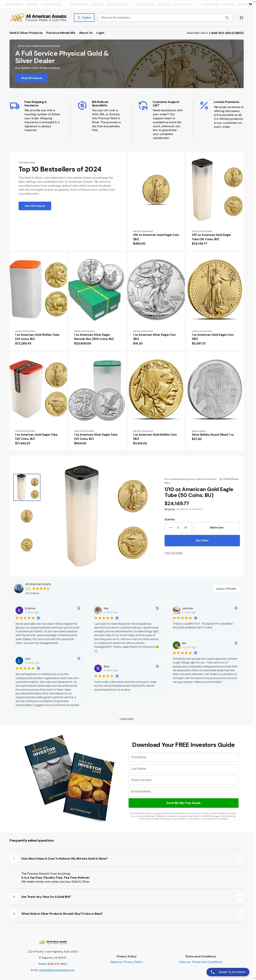Open the shopping cart icon
Viewport: 256px width, 980px height.
[x=241, y=17]
